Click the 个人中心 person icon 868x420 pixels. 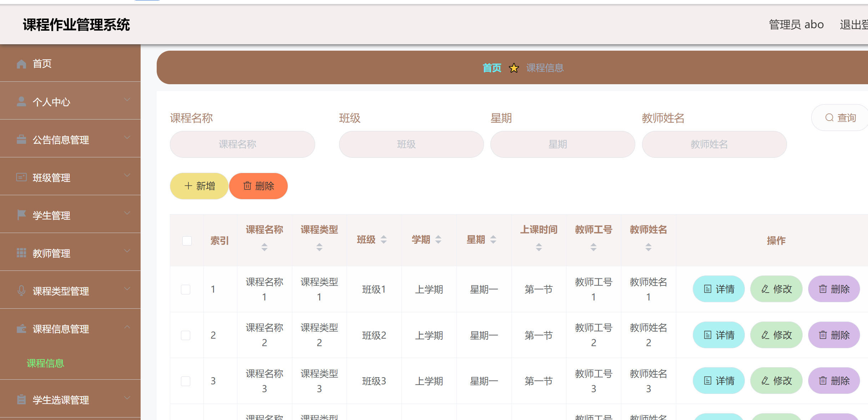(x=21, y=102)
